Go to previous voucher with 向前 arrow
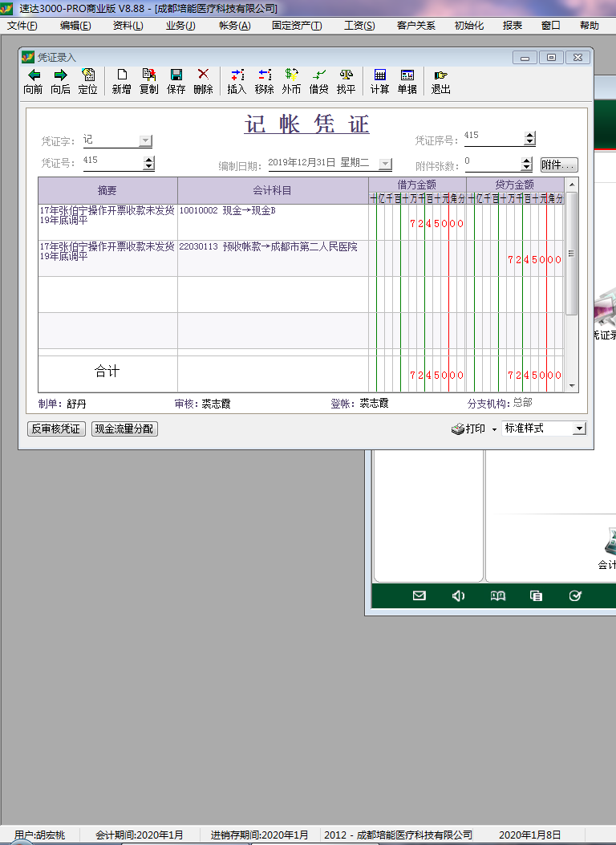The image size is (616, 845). (33, 81)
